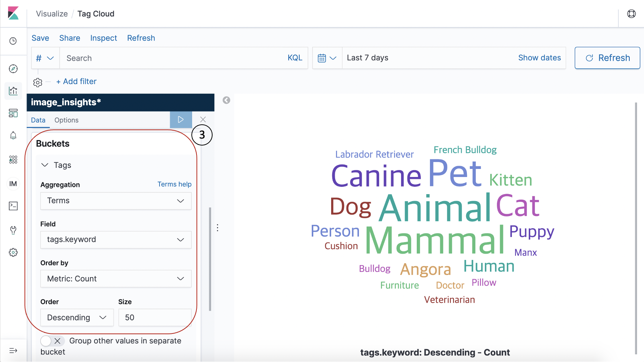Open Discover compass icon in sidebar
Image resolution: width=644 pixels, height=362 pixels.
point(13,69)
